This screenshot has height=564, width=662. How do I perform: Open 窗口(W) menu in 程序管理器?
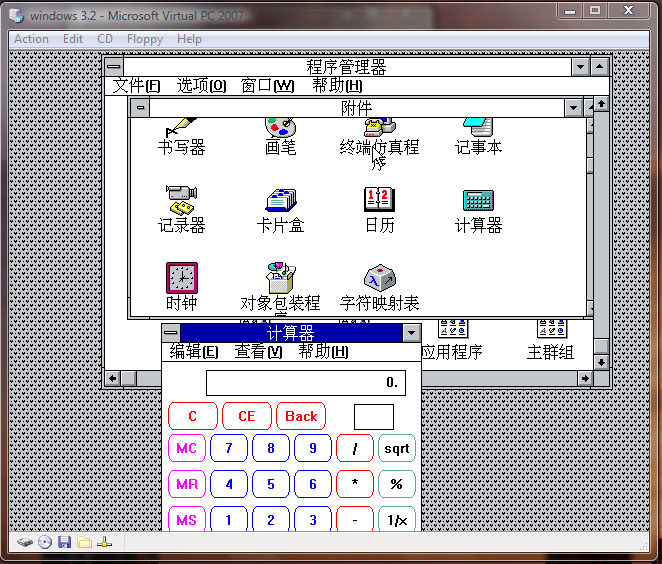pyautogui.click(x=267, y=86)
